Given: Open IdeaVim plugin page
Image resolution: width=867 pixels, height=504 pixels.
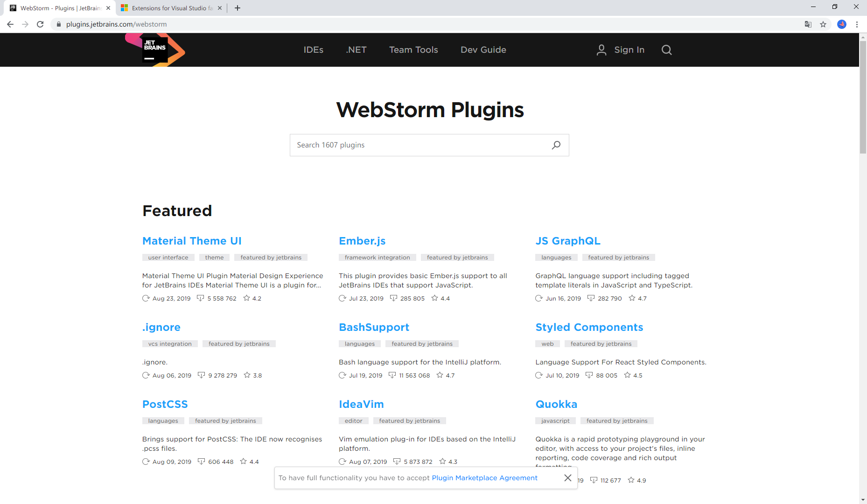Looking at the screenshot, I should point(361,405).
